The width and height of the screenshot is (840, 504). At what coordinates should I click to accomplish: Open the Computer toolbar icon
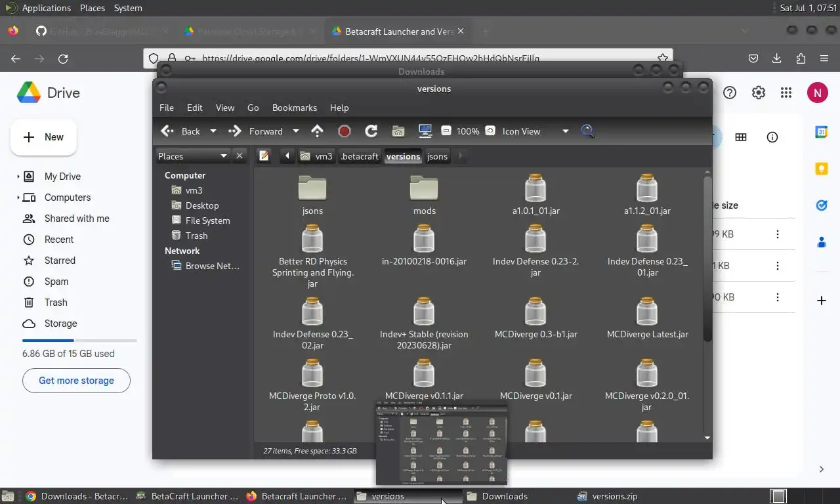point(425,131)
